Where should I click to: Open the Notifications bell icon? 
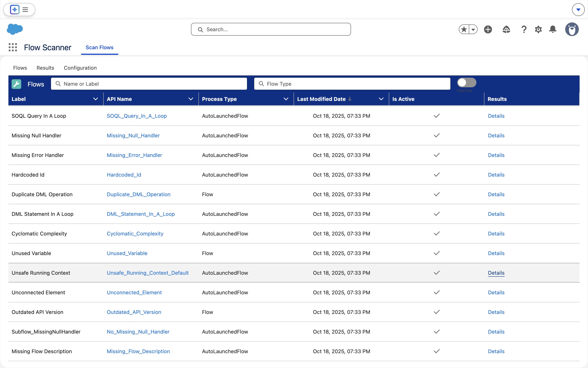[553, 29]
